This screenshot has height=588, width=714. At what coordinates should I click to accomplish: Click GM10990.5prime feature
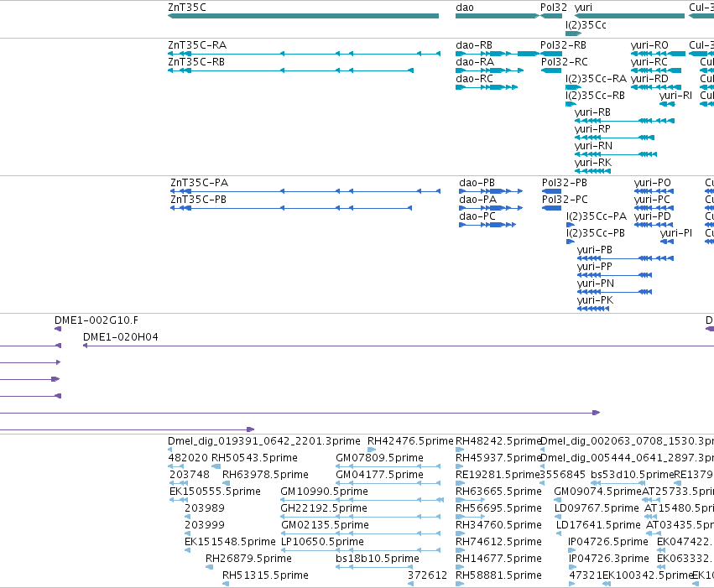click(362, 501)
